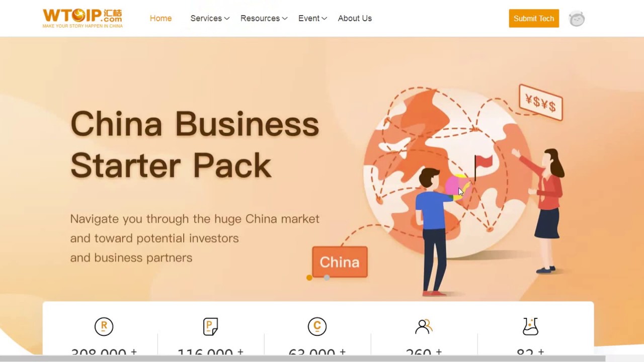The height and width of the screenshot is (362, 644).
Task: Click the registered trademark R icon
Action: click(x=104, y=326)
